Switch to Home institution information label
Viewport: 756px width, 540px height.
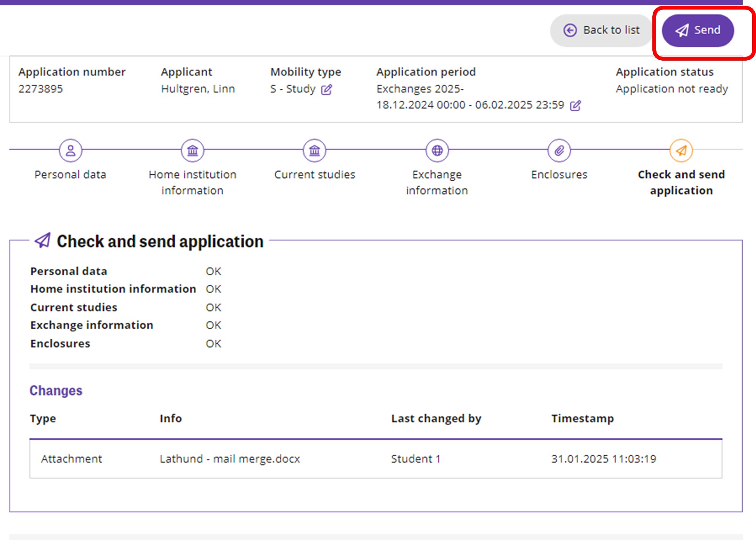coord(192,182)
